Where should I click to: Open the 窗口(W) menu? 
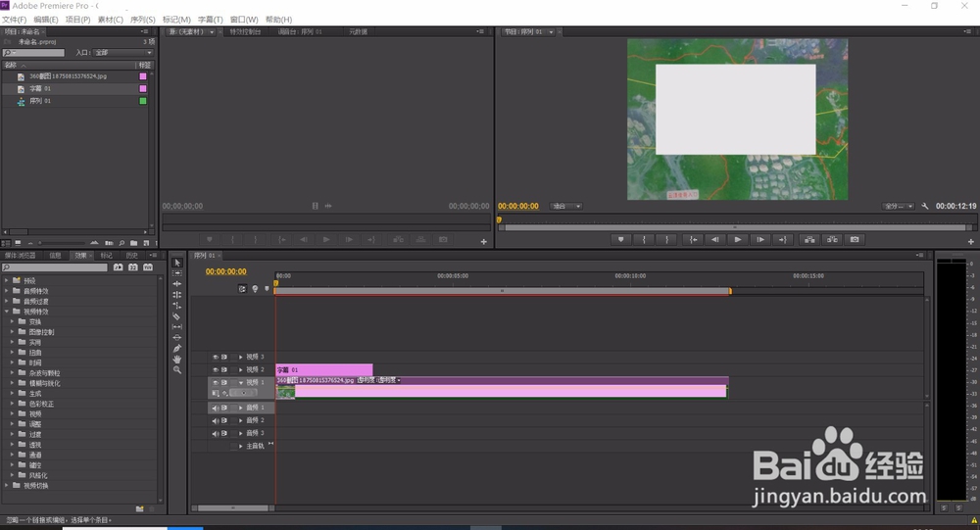click(244, 20)
